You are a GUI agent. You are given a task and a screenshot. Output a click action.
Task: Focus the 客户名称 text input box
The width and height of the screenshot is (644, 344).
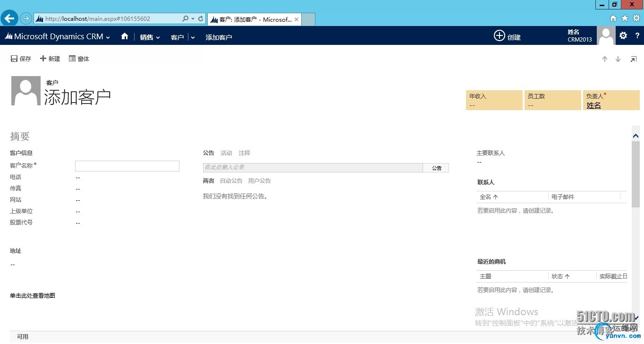coord(127,166)
